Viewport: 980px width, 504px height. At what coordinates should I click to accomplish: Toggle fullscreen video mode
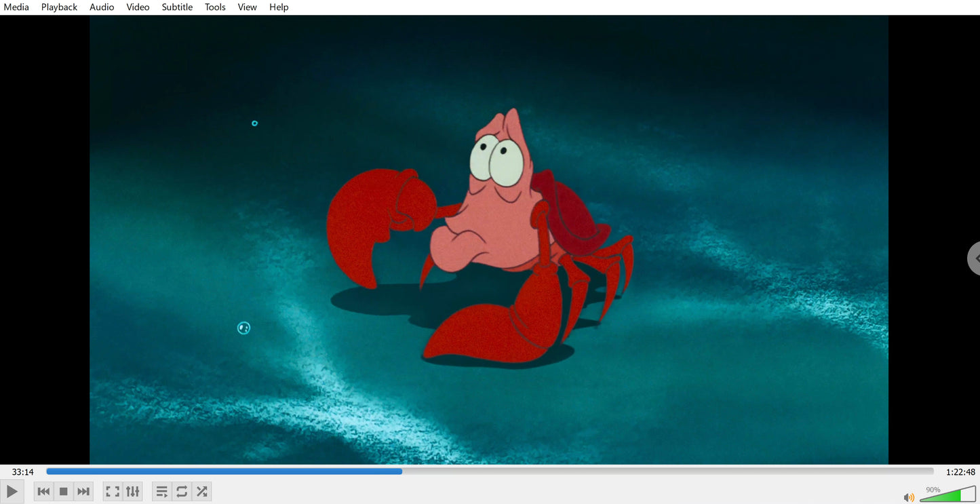(x=113, y=492)
